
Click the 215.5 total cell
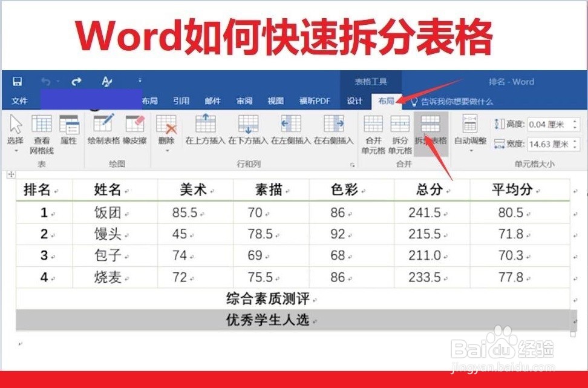coord(432,234)
